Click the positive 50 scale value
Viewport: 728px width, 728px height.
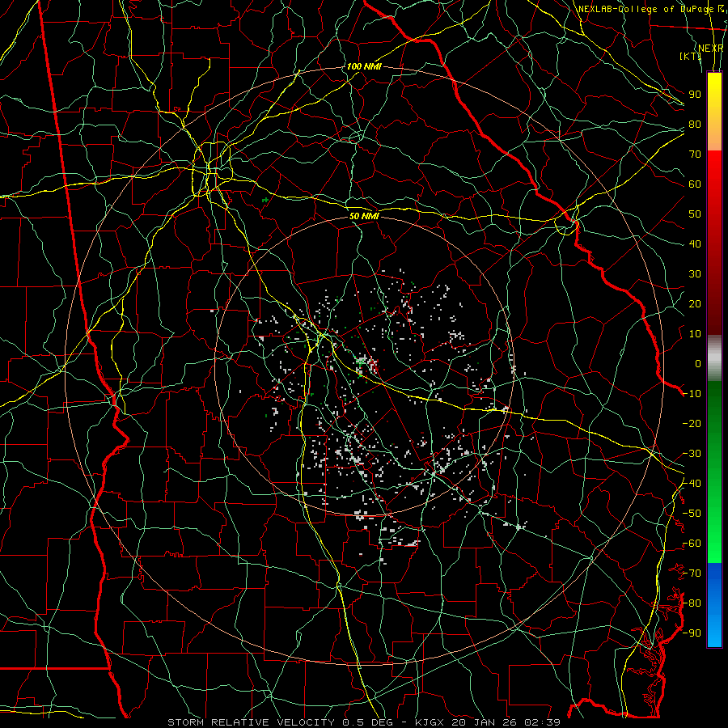695,214
